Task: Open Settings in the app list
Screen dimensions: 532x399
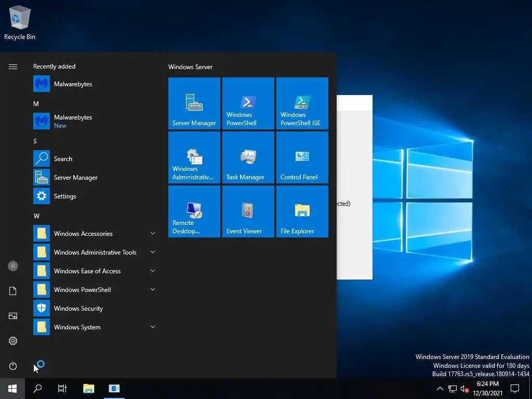Action: [95, 196]
